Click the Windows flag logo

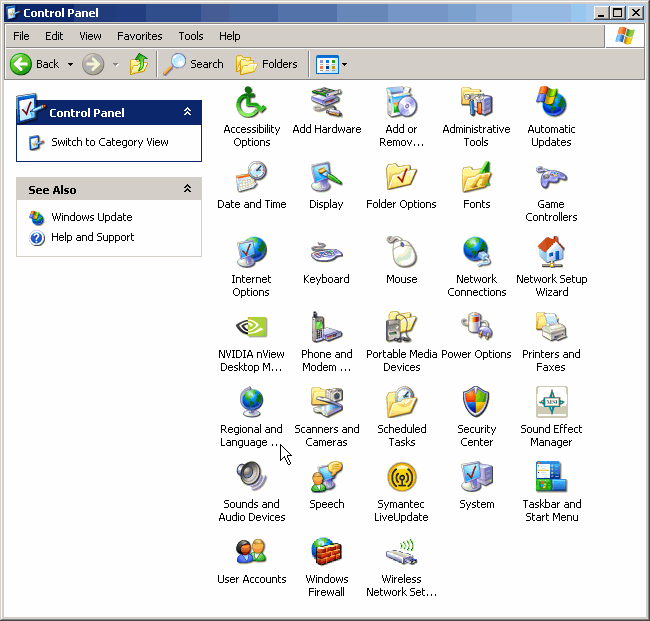click(625, 36)
